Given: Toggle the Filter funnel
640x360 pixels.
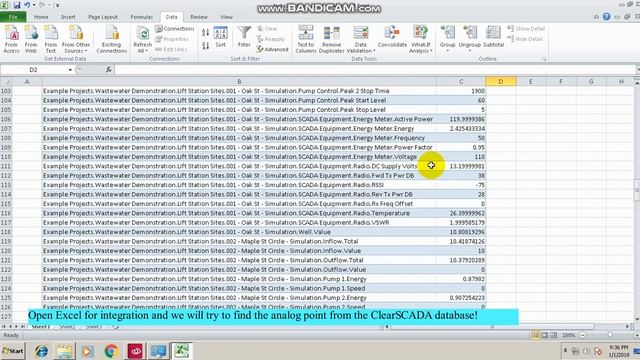Looking at the screenshot, I should click(x=244, y=37).
